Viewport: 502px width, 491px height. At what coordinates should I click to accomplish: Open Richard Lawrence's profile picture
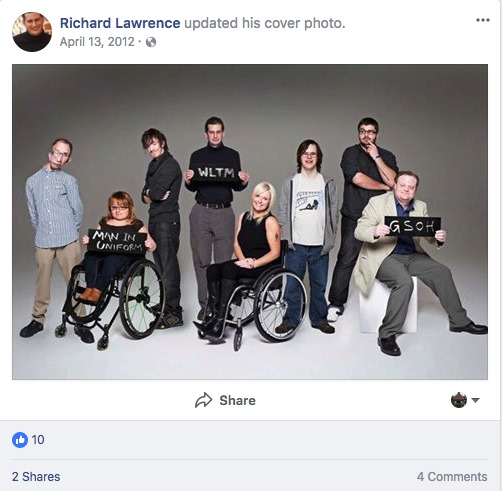pos(32,32)
